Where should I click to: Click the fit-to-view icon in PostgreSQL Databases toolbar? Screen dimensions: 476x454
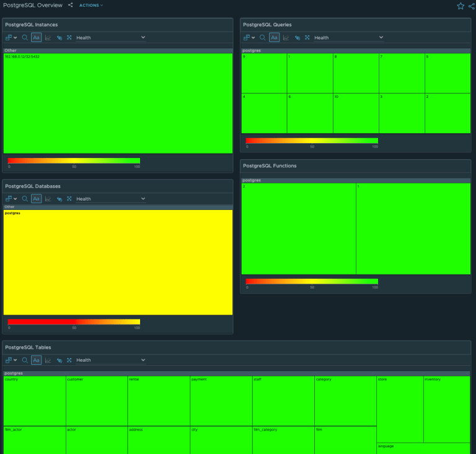[x=69, y=199]
